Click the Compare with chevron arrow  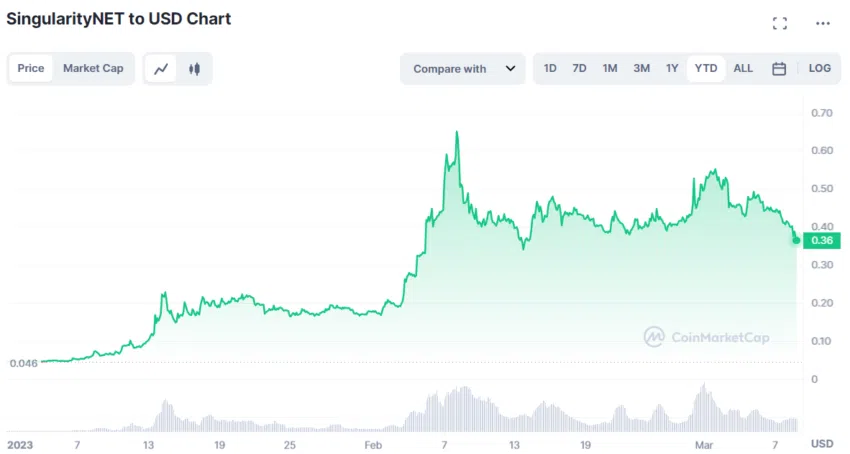pyautogui.click(x=510, y=68)
